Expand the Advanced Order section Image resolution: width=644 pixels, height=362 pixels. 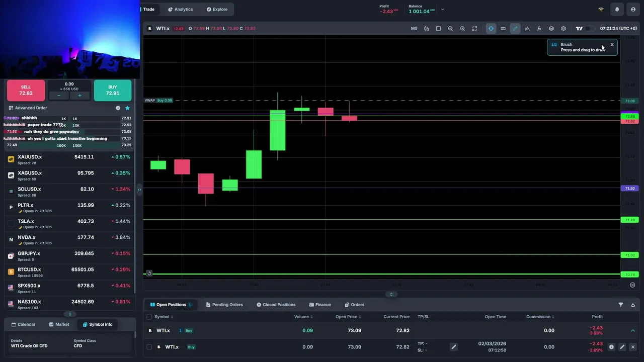(x=28, y=108)
